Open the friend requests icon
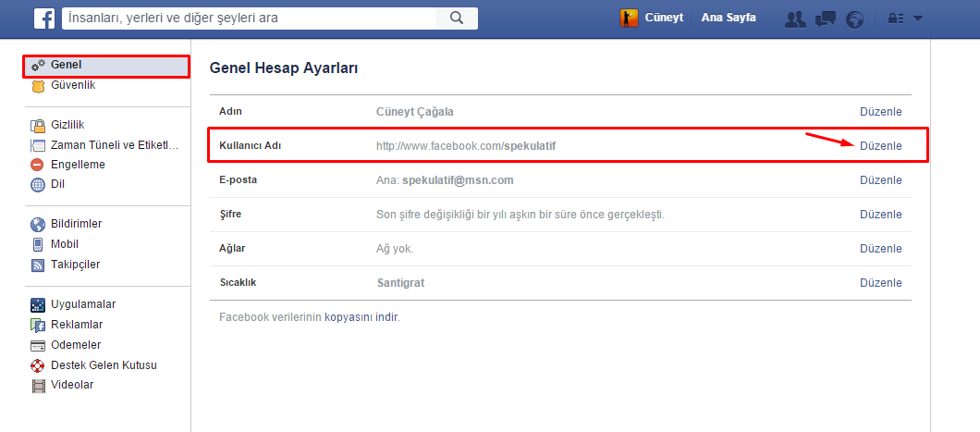Viewport: 980px width, 432px height. click(794, 19)
